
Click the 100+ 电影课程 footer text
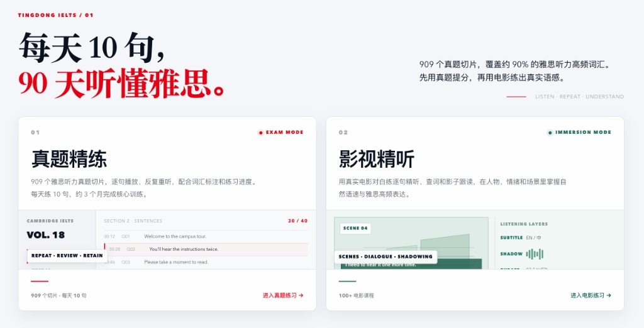[357, 295]
